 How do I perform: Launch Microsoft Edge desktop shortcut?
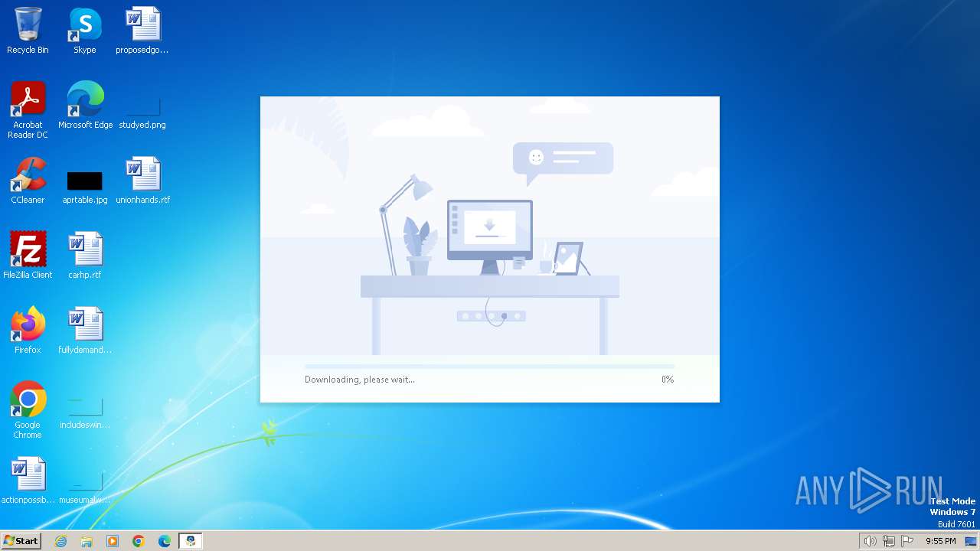click(x=85, y=106)
